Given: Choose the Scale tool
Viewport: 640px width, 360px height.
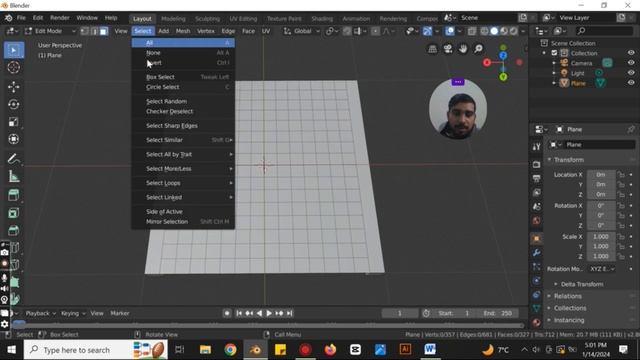Looking at the screenshot, I should pyautogui.click(x=14, y=122).
